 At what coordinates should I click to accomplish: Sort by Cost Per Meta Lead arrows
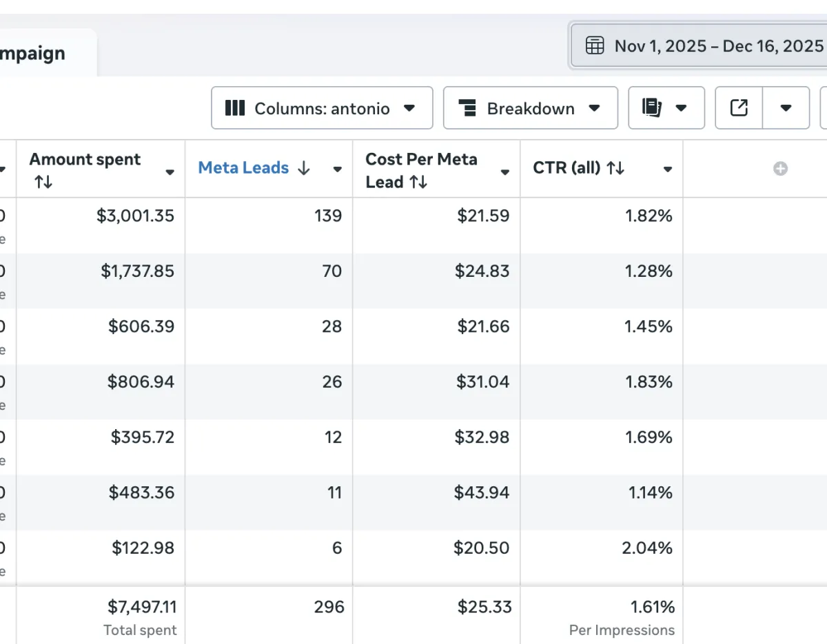pyautogui.click(x=418, y=183)
